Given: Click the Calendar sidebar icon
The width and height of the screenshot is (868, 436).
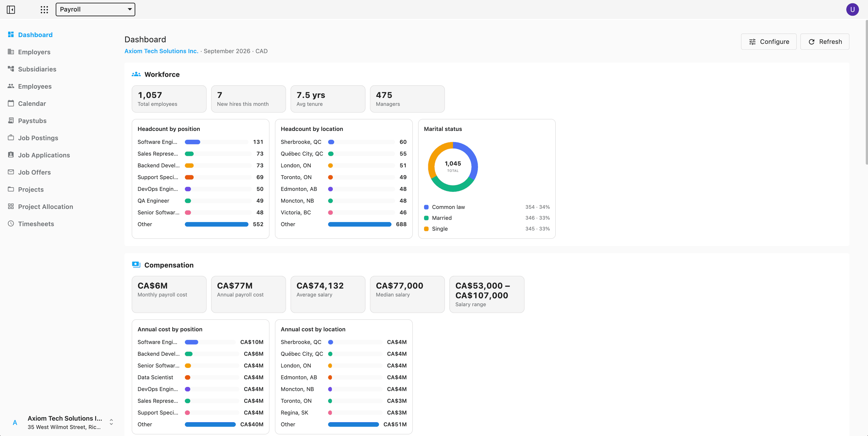Looking at the screenshot, I should 11,103.
